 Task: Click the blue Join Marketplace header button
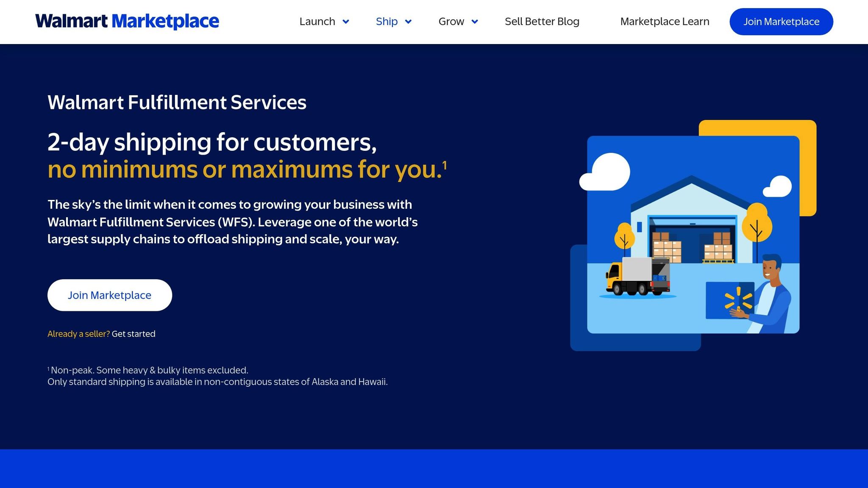[x=781, y=22]
